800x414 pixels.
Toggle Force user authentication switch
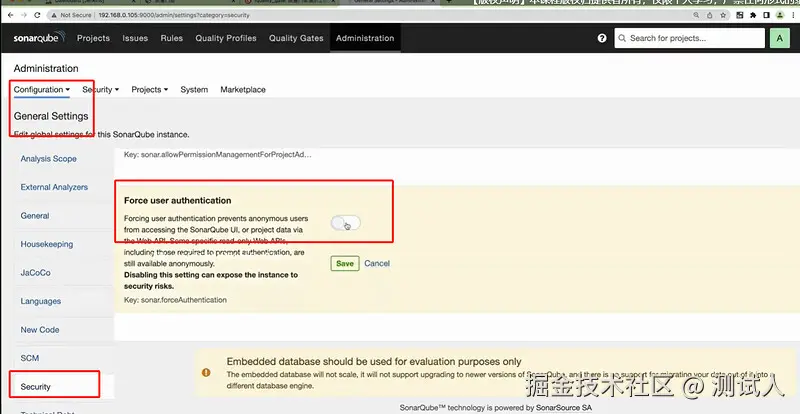[345, 223]
